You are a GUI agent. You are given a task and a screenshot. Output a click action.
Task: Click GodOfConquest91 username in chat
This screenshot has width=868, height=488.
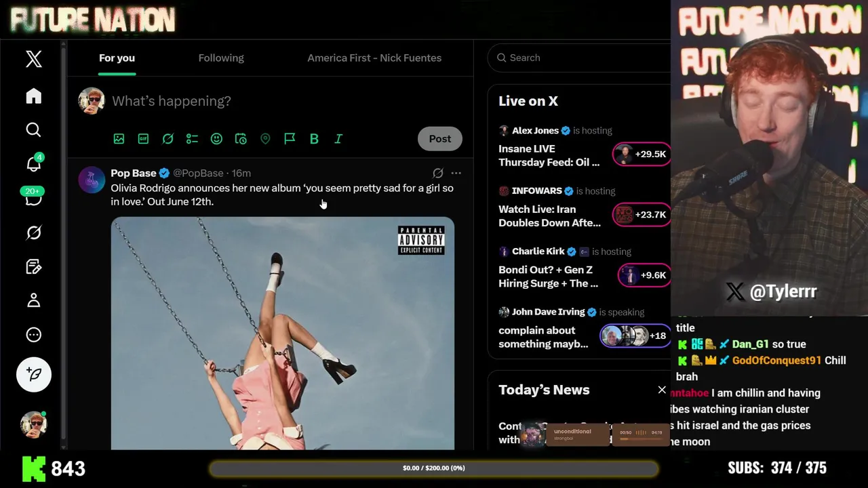(x=776, y=361)
